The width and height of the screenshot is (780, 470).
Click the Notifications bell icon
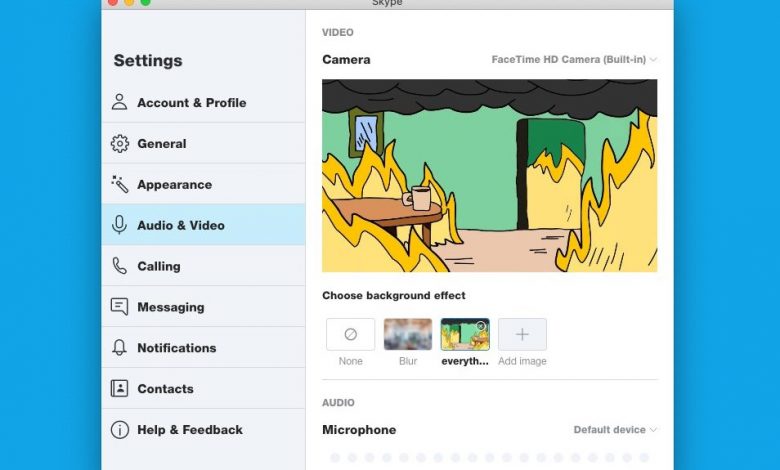120,348
